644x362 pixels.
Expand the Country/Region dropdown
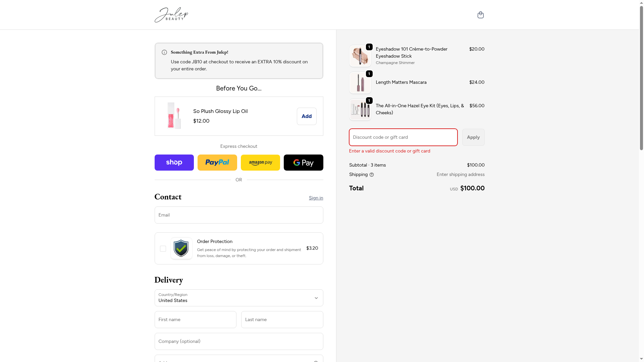point(238,298)
